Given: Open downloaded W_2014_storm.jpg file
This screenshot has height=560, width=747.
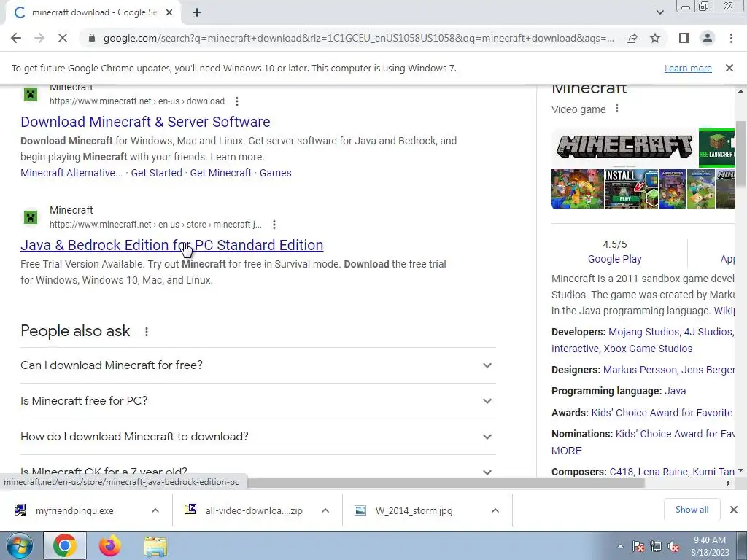Looking at the screenshot, I should tap(414, 511).
